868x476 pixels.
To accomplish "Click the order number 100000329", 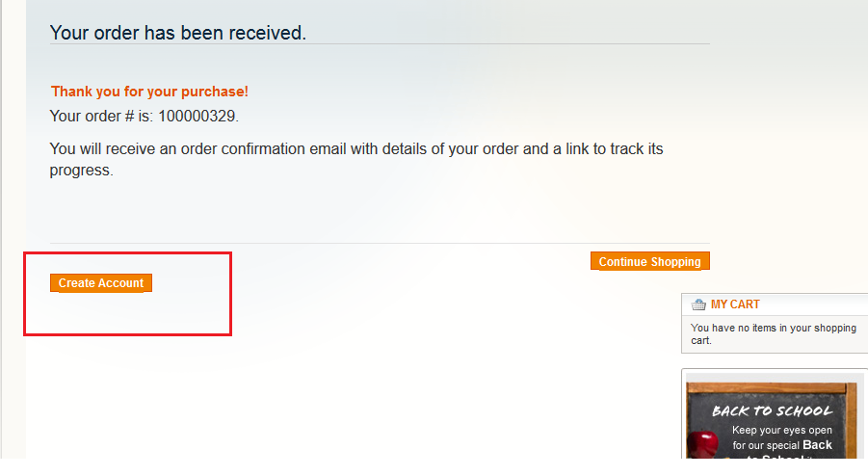I will click(x=197, y=117).
